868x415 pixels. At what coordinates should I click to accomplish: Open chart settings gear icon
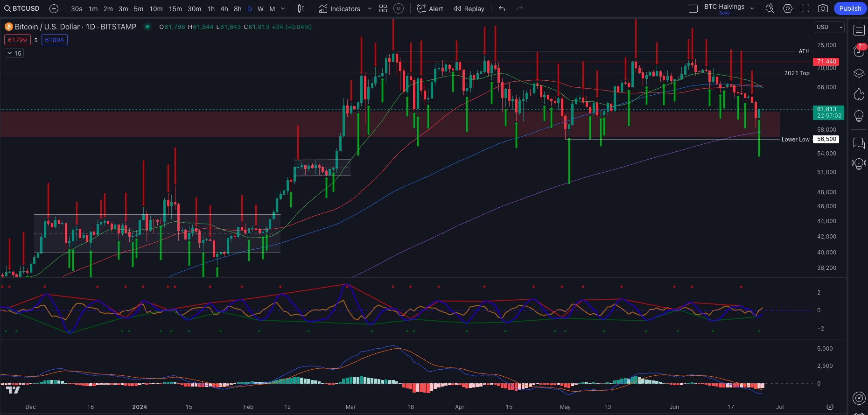coord(788,8)
